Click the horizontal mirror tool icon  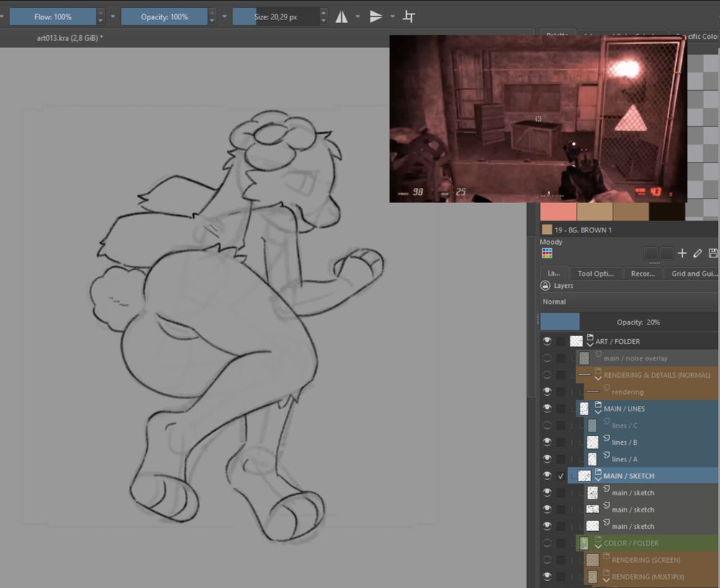pyautogui.click(x=341, y=17)
